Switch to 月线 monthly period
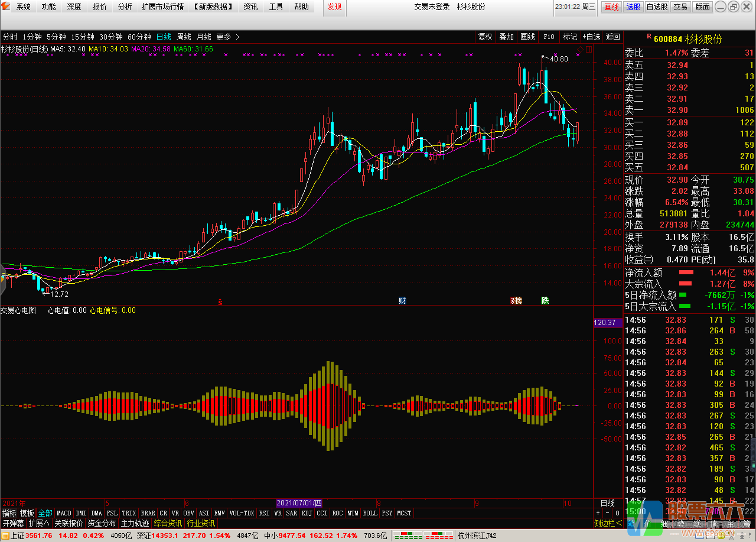Image resolution: width=756 pixels, height=542 pixels. click(x=204, y=37)
